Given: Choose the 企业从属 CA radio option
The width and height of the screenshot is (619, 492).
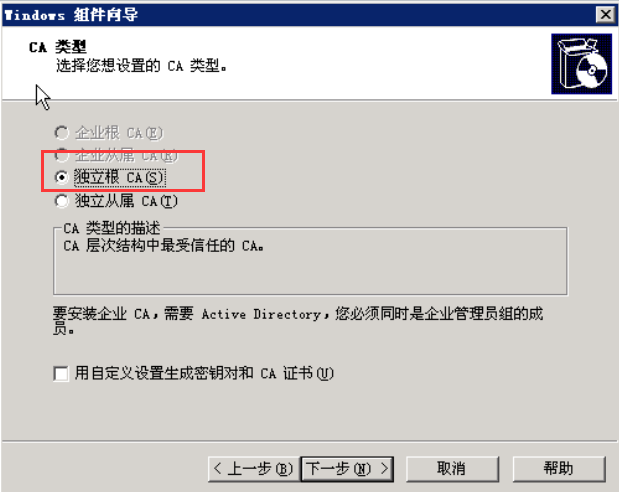Looking at the screenshot, I should tap(61, 155).
